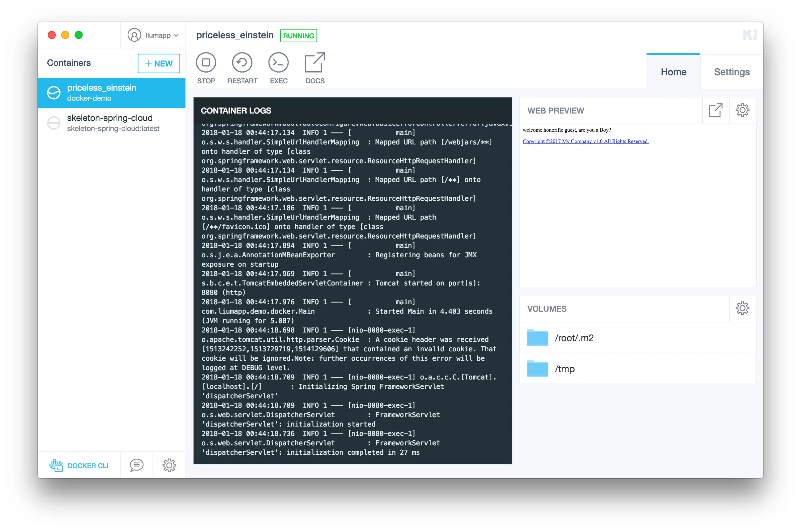Open the /root/.m2 volume folder

pos(573,338)
